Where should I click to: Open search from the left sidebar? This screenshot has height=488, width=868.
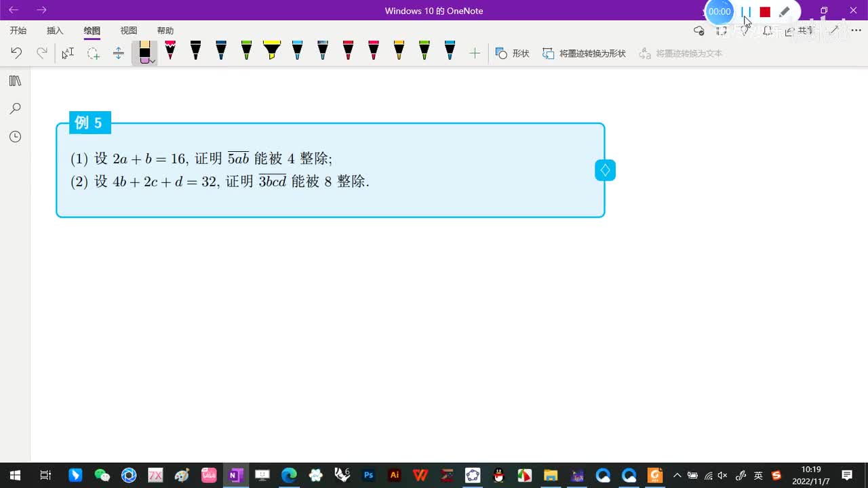click(x=15, y=108)
